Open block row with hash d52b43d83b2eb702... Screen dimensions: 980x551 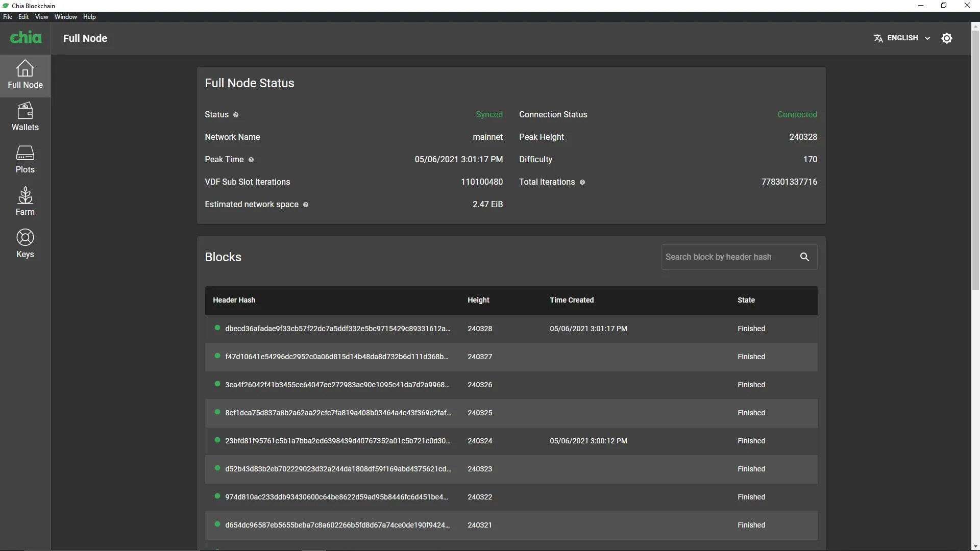coord(511,469)
